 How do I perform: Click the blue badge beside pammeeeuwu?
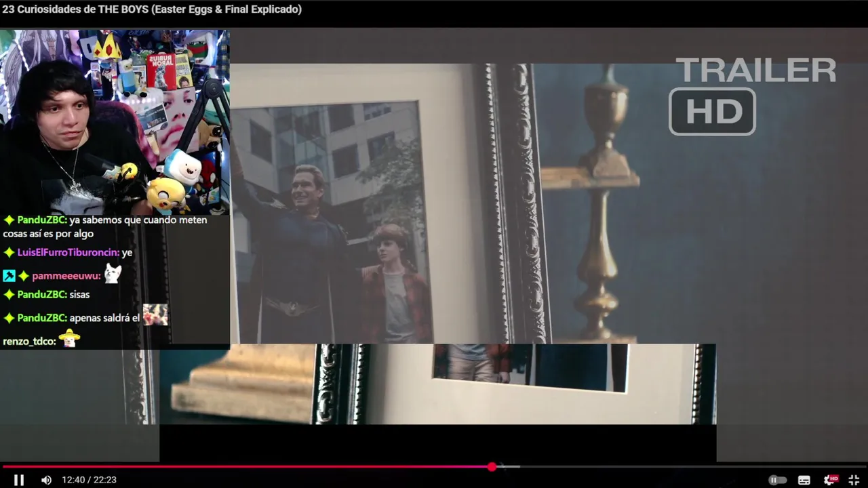pyautogui.click(x=9, y=276)
